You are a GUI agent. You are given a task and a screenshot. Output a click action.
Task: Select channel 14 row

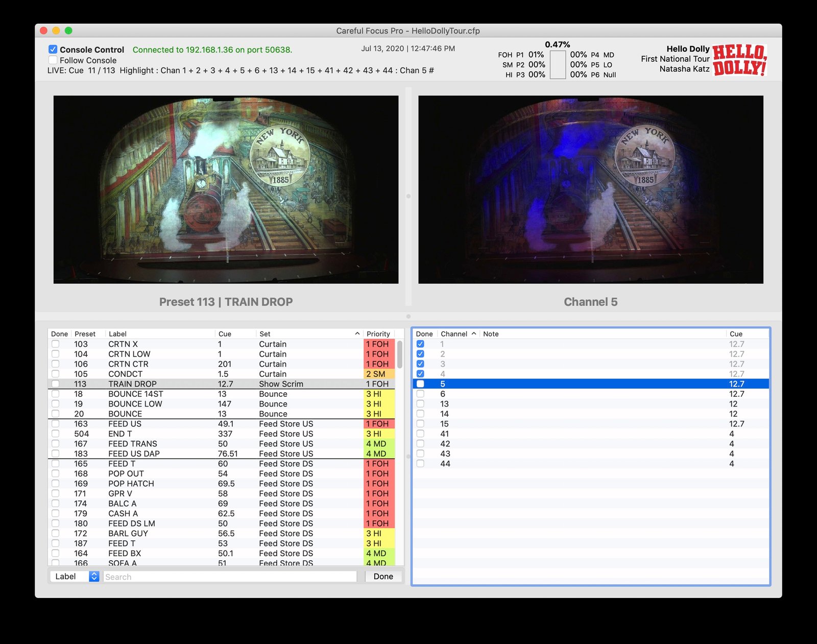tap(591, 414)
